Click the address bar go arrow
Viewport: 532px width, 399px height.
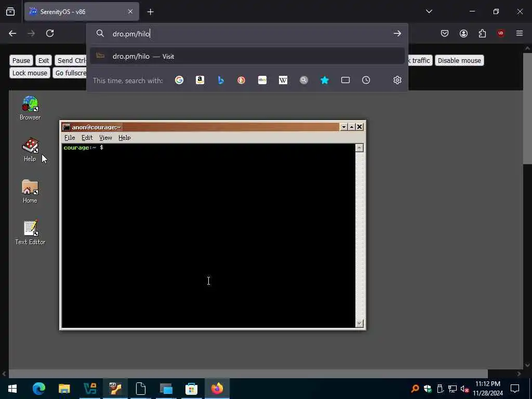coord(397,33)
